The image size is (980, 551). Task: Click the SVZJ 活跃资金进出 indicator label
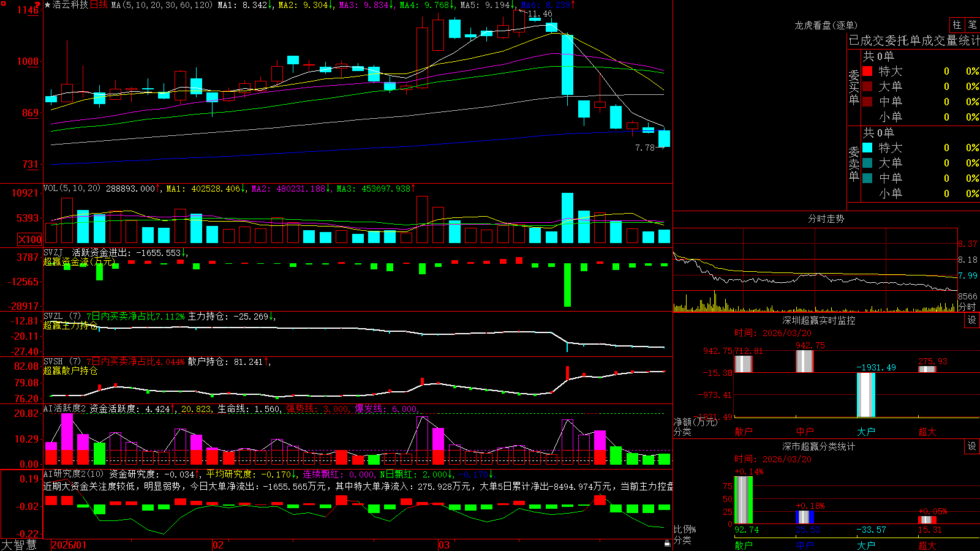tap(86, 252)
